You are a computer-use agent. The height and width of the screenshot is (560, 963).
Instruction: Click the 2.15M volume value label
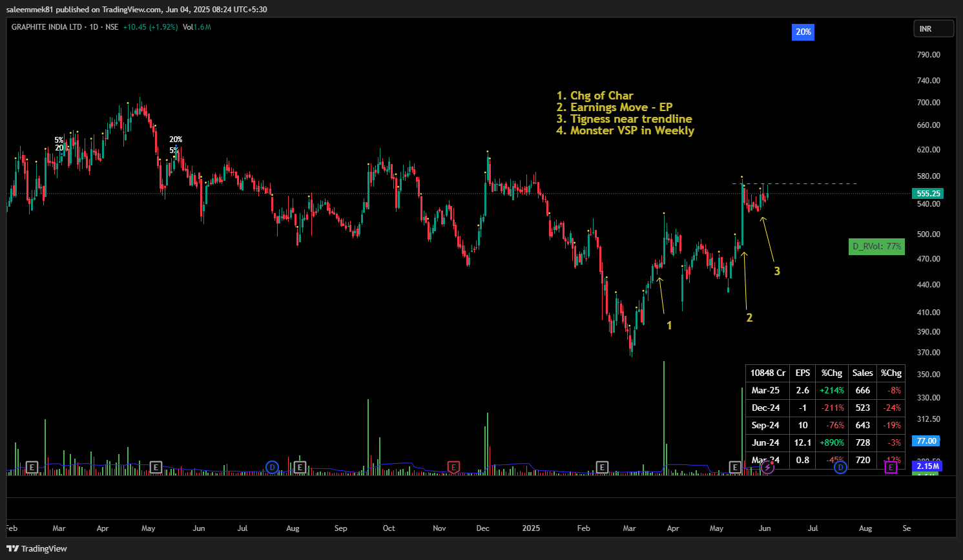click(927, 466)
